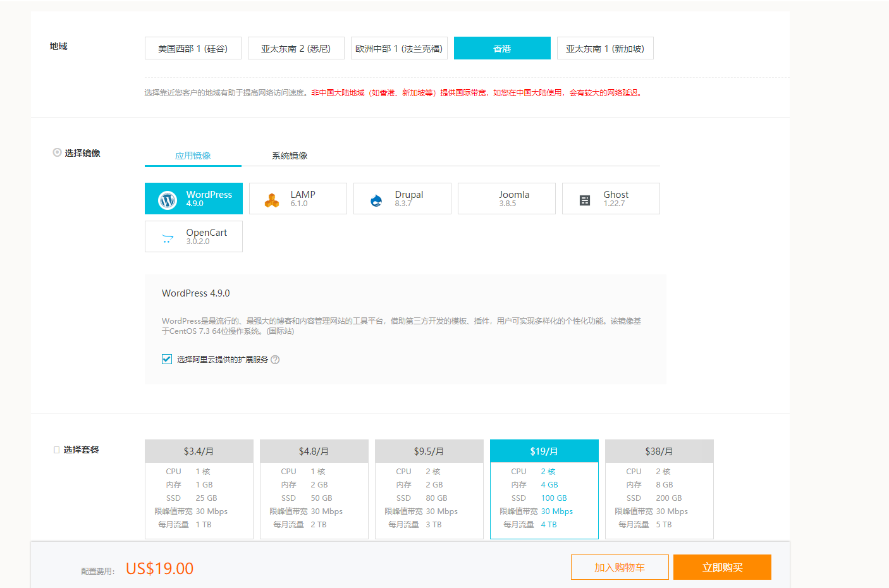Screen dimensions: 889x588
Task: Click the 地域 section label
Action: (59, 46)
